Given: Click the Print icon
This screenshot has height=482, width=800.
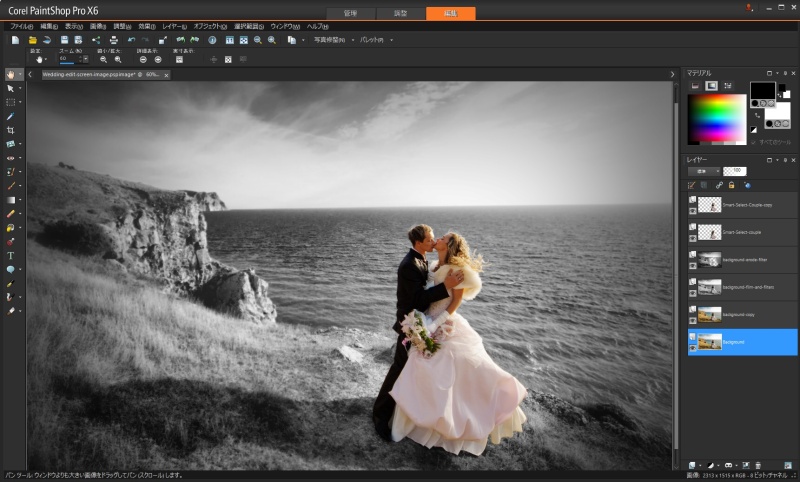Looking at the screenshot, I should click(114, 40).
